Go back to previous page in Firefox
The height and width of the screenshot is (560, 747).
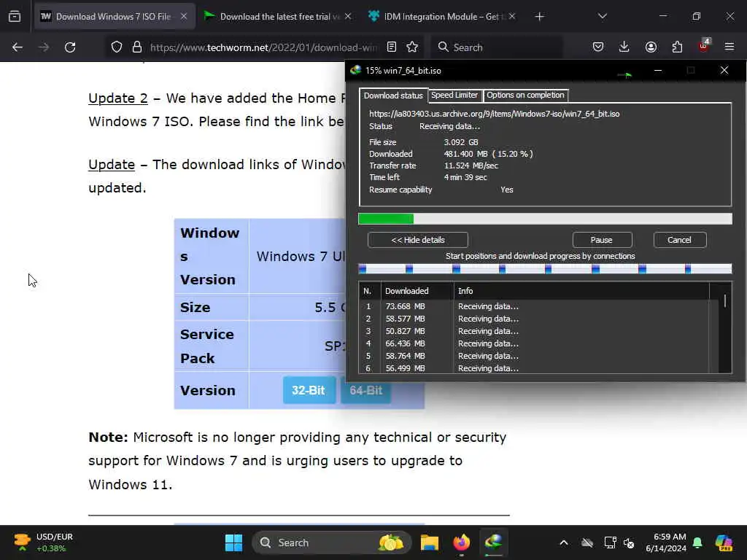coord(18,47)
